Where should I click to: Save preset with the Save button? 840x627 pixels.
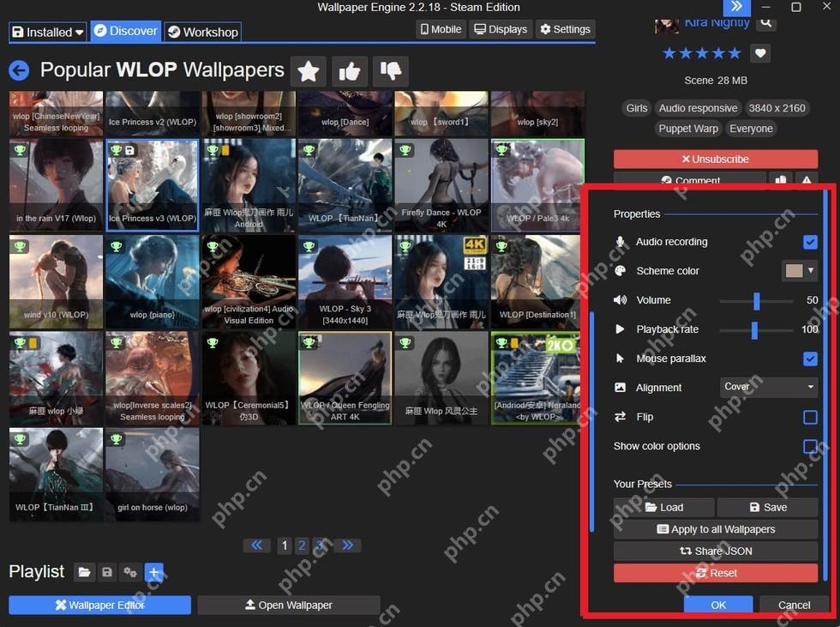768,507
